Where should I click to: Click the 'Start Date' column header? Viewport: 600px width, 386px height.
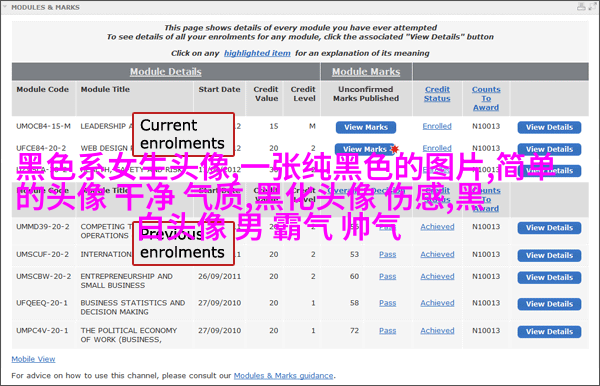click(x=219, y=89)
